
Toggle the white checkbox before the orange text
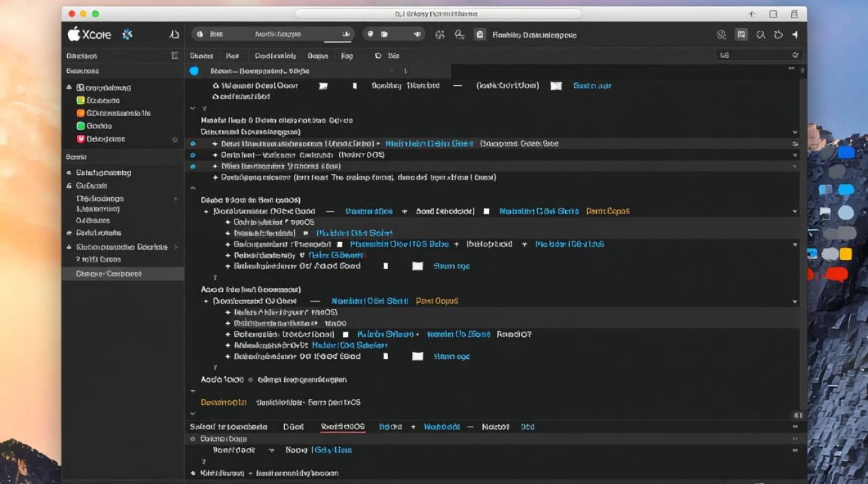tap(486, 211)
